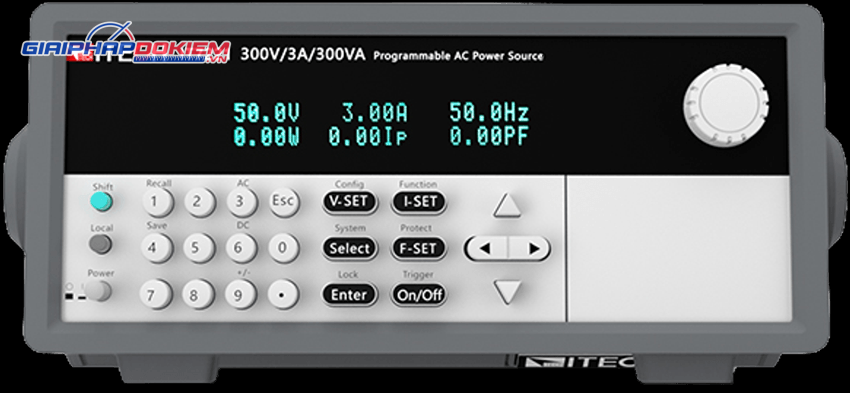Click the down arrow triangle key
This screenshot has width=850, height=393.
coord(508,292)
